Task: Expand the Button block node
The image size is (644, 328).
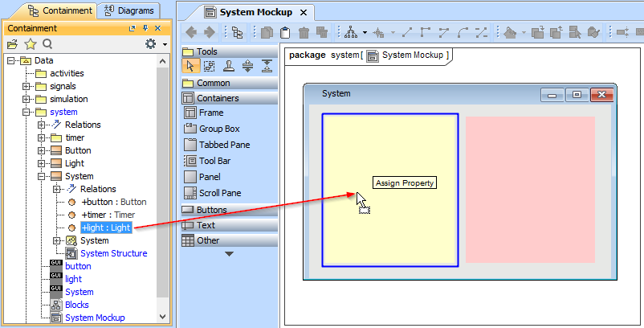Action: [x=41, y=150]
